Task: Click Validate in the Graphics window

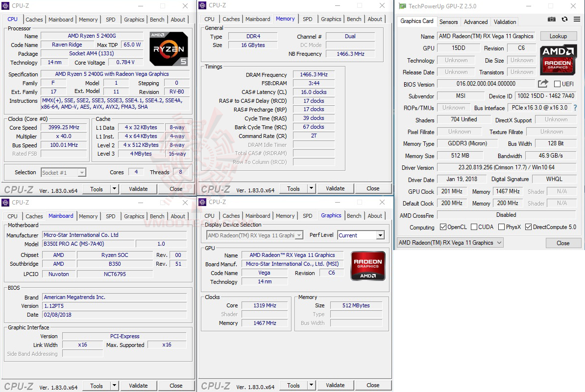Action: [x=336, y=385]
